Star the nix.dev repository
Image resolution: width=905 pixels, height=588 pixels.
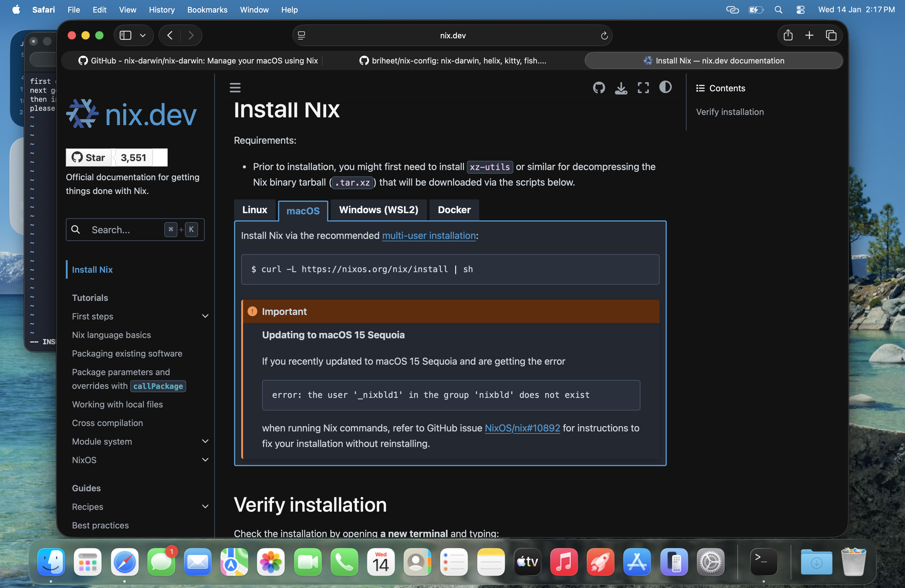(88, 157)
